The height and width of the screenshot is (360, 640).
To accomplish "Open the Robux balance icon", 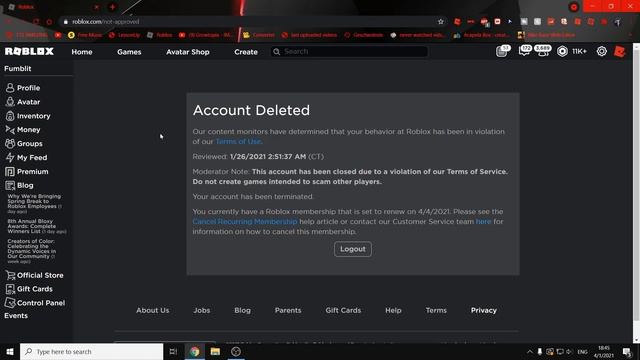I will 562,51.
